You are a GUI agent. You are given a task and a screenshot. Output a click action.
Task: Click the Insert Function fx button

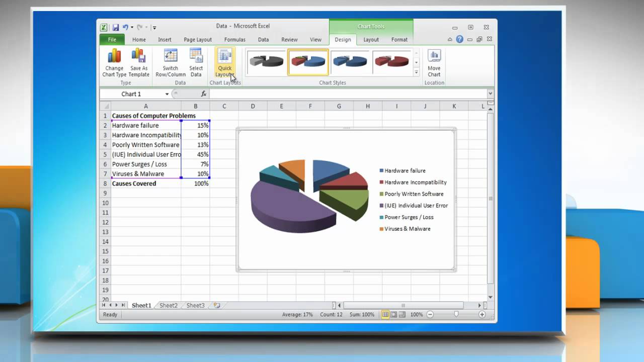(203, 94)
